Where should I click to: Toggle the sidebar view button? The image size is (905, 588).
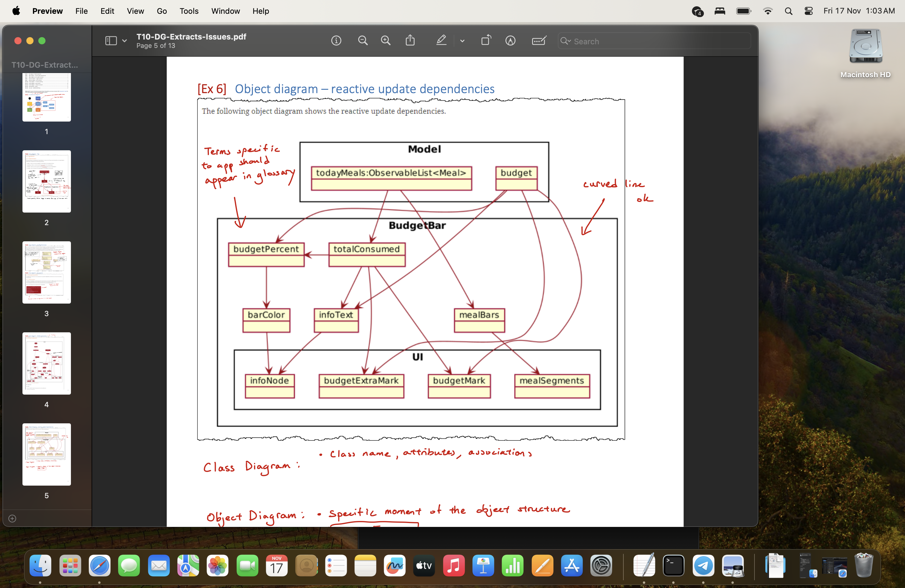coord(111,41)
